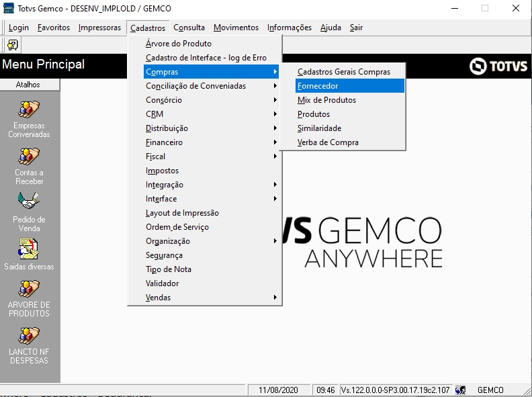
Task: Click the status bar connection icon
Action: pos(460,390)
